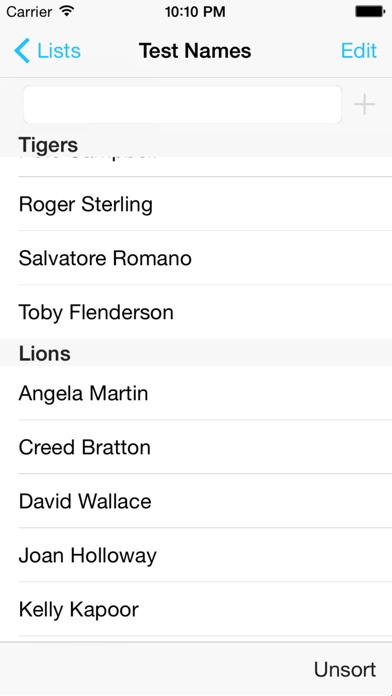Select Angela Martin under Lions

tap(196, 393)
